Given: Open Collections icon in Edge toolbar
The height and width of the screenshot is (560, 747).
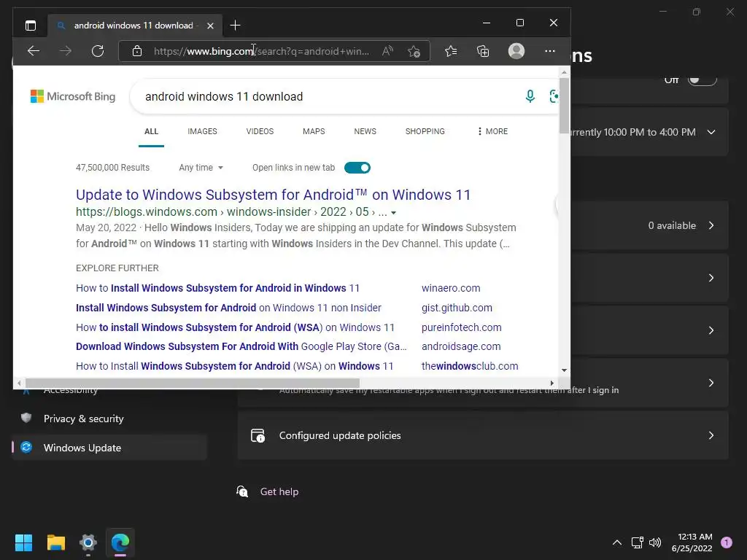Looking at the screenshot, I should click(483, 51).
